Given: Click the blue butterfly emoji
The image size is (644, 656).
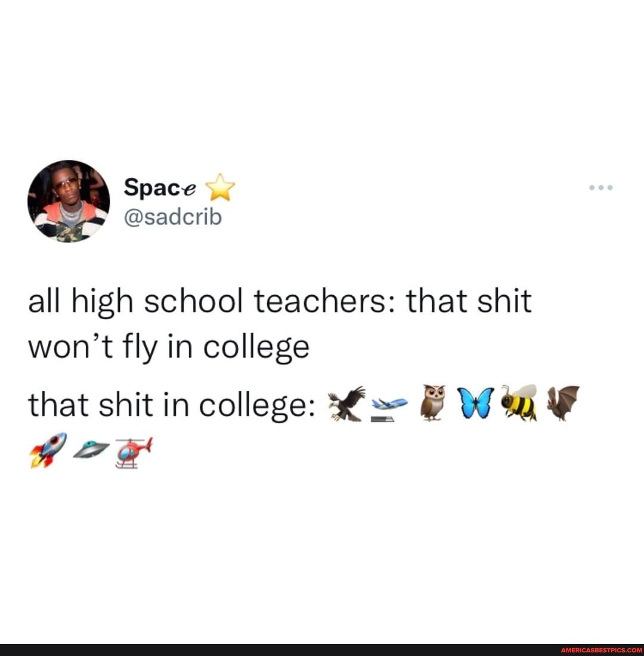Looking at the screenshot, I should coord(475,403).
